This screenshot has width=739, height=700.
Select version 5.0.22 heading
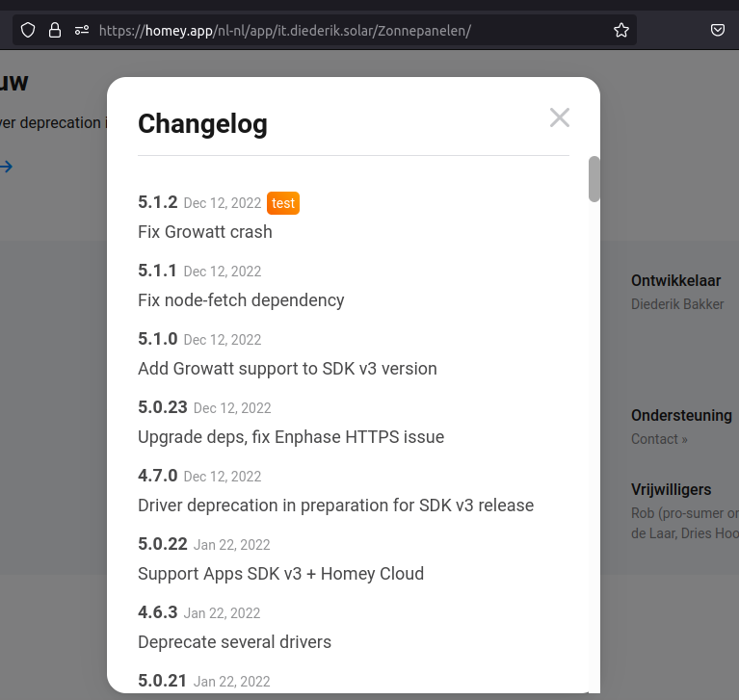tap(163, 544)
